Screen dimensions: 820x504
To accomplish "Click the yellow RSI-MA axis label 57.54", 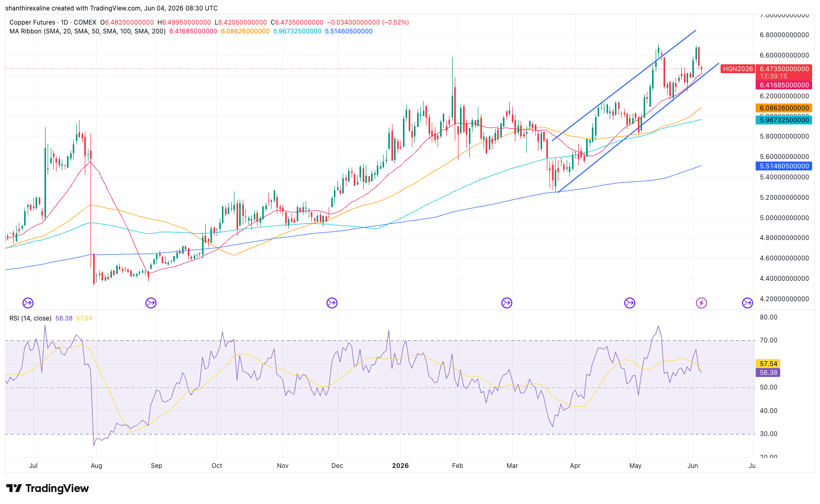I will (x=768, y=363).
